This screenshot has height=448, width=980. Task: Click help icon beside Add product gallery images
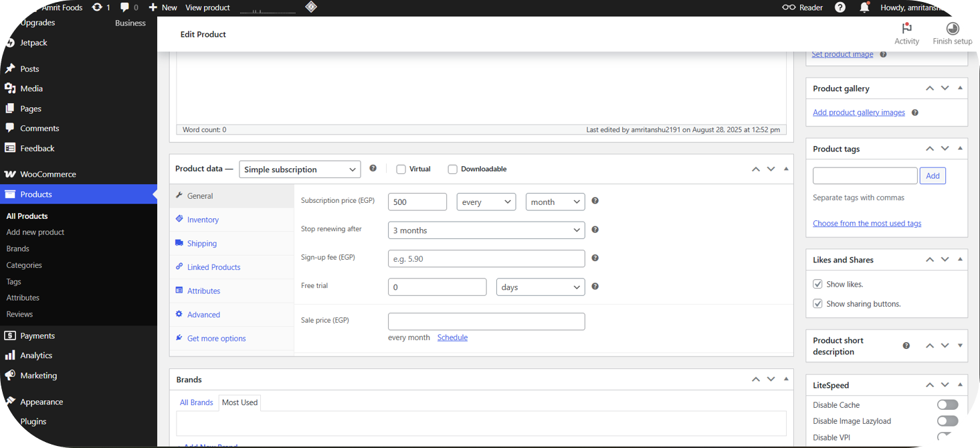click(914, 113)
